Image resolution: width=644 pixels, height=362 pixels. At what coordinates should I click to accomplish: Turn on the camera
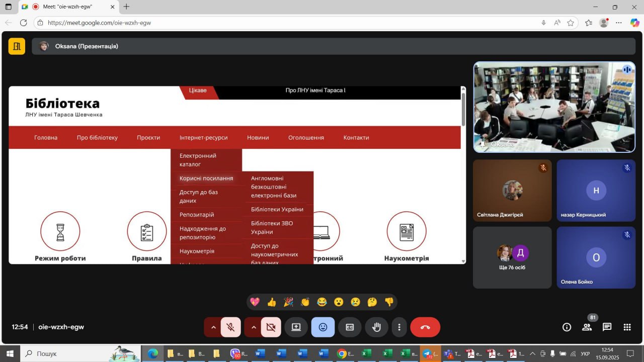point(271,327)
